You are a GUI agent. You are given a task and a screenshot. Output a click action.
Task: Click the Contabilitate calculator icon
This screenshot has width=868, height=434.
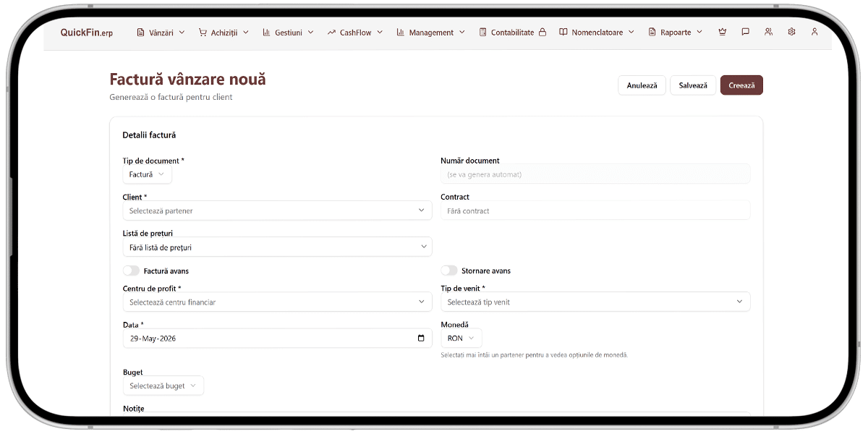click(482, 33)
